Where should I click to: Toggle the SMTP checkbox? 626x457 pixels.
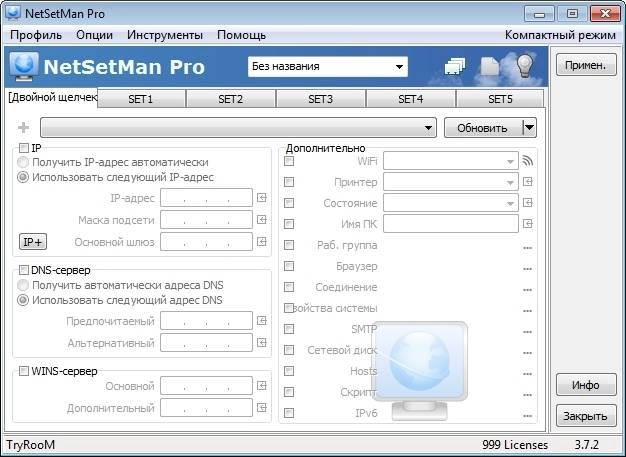click(x=289, y=329)
